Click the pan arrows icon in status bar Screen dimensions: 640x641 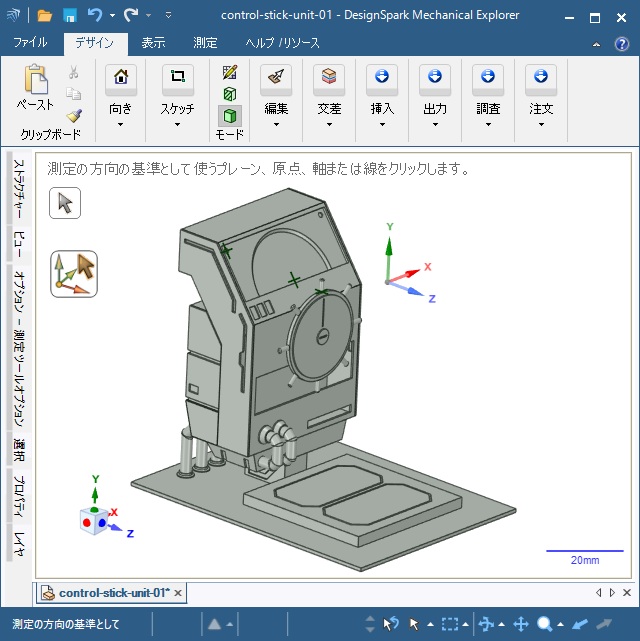(520, 624)
